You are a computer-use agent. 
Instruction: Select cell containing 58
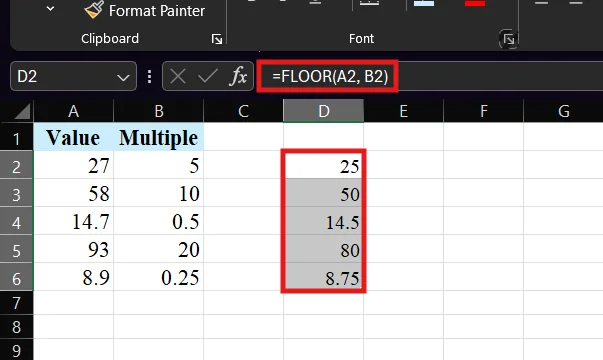tap(73, 193)
